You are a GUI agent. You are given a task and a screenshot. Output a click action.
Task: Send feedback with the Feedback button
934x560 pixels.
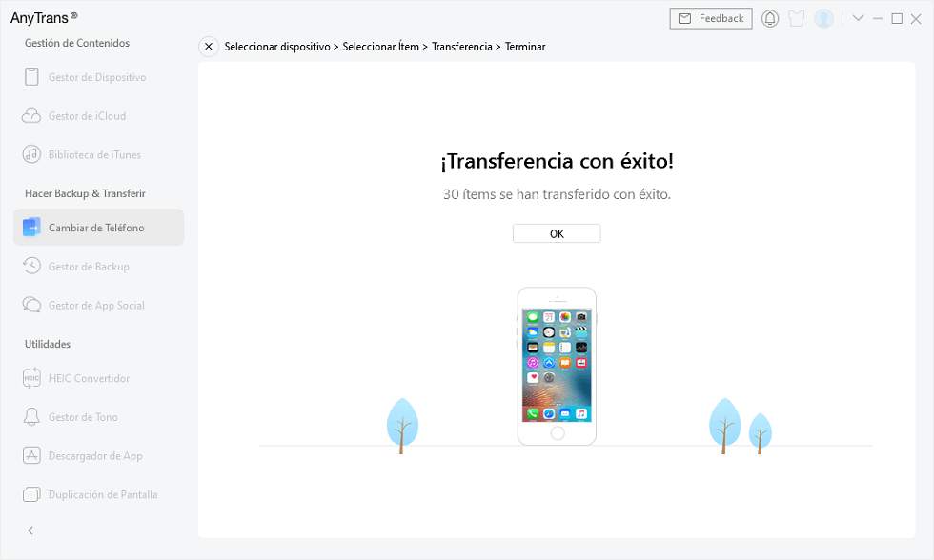click(x=711, y=18)
